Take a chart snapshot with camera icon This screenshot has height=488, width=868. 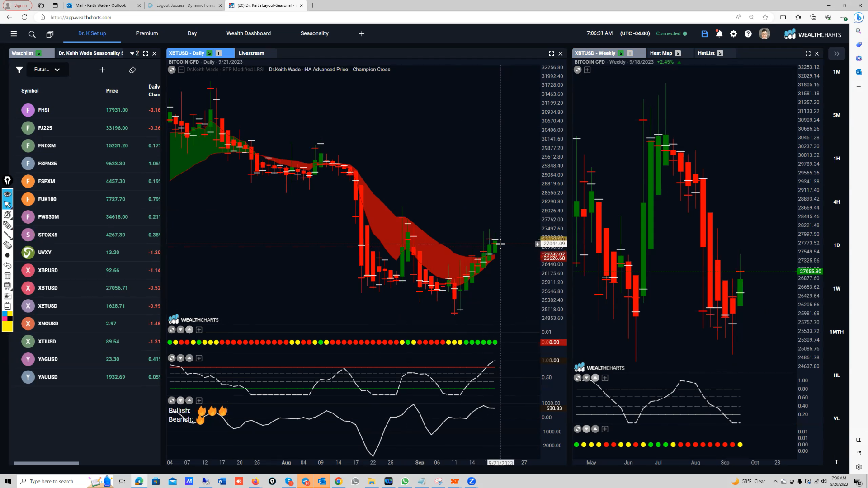pos(7,296)
